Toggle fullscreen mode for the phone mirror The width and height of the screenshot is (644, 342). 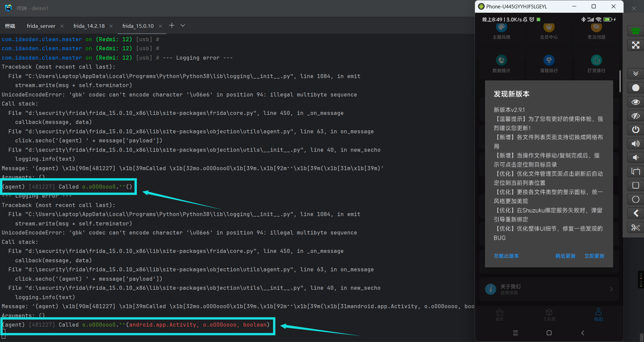pyautogui.click(x=635, y=45)
